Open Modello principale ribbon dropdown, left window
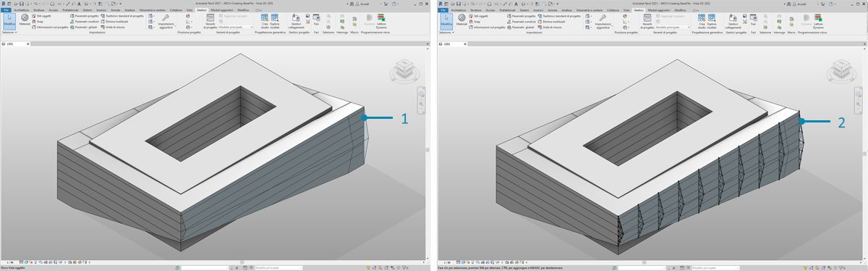Image resolution: width=868 pixels, height=271 pixels. coord(235,27)
